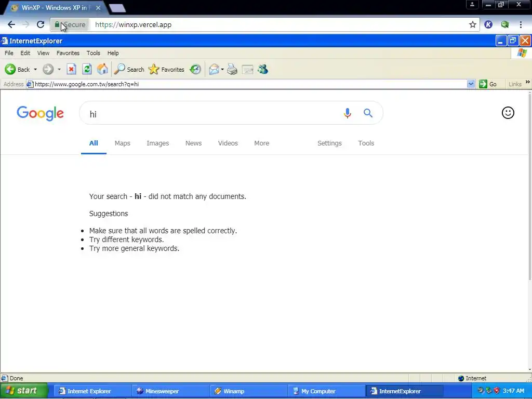The height and width of the screenshot is (399, 532).
Task: Click Google search magnifier icon
Action: click(368, 113)
